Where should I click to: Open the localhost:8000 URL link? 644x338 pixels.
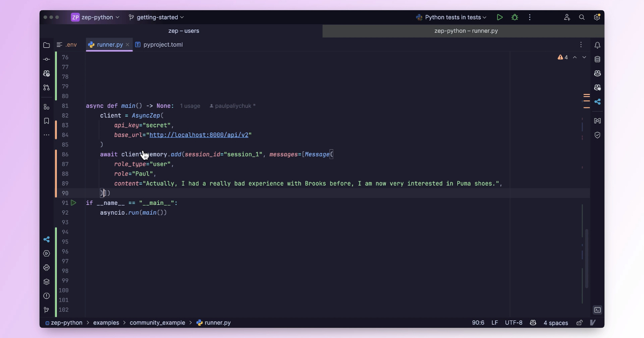click(x=199, y=135)
